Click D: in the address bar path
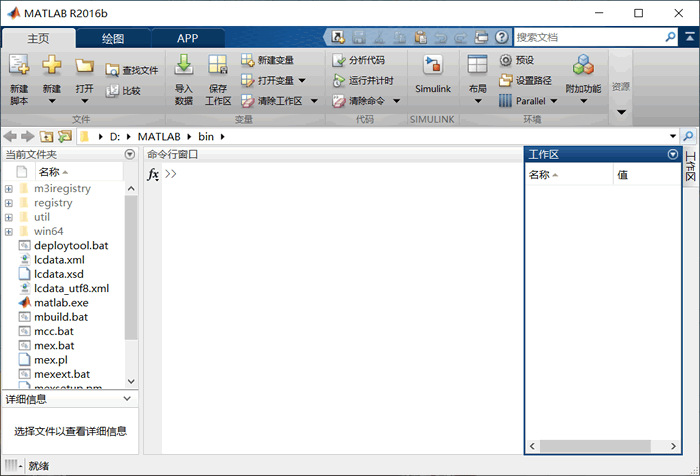700x476 pixels. coord(115,137)
